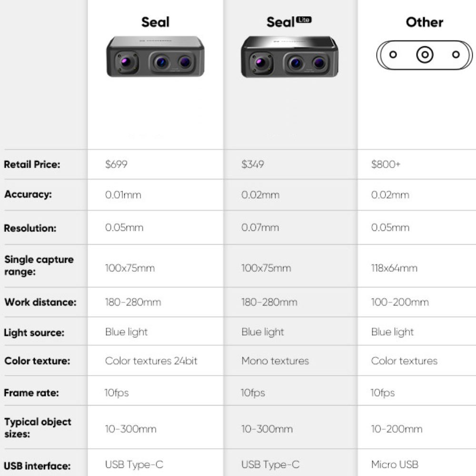Click the Work distance row label
The height and width of the screenshot is (476, 476).
tap(40, 302)
